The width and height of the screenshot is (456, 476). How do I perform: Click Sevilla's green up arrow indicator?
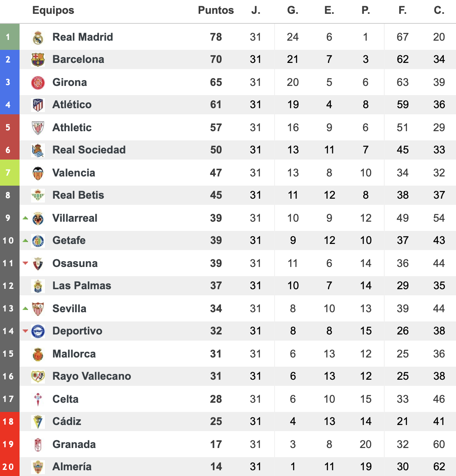coord(25,308)
